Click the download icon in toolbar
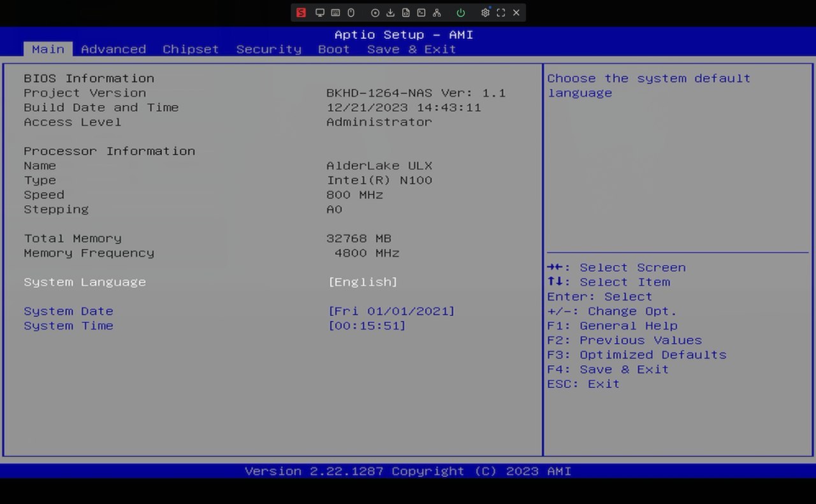 pos(390,13)
